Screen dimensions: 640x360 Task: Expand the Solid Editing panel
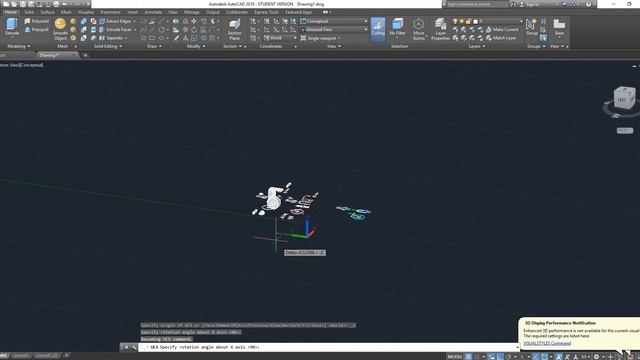point(108,47)
